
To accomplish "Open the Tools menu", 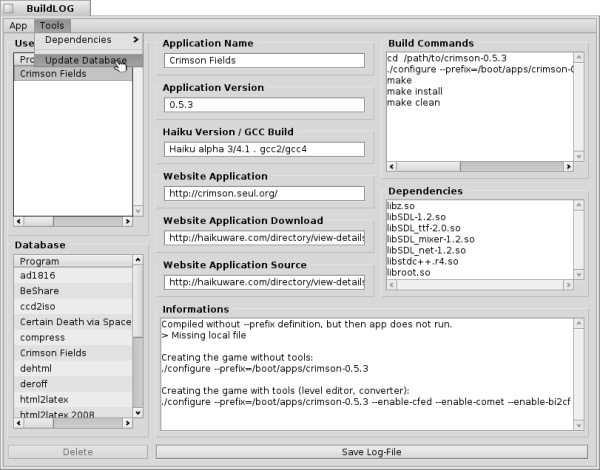I will coord(51,25).
